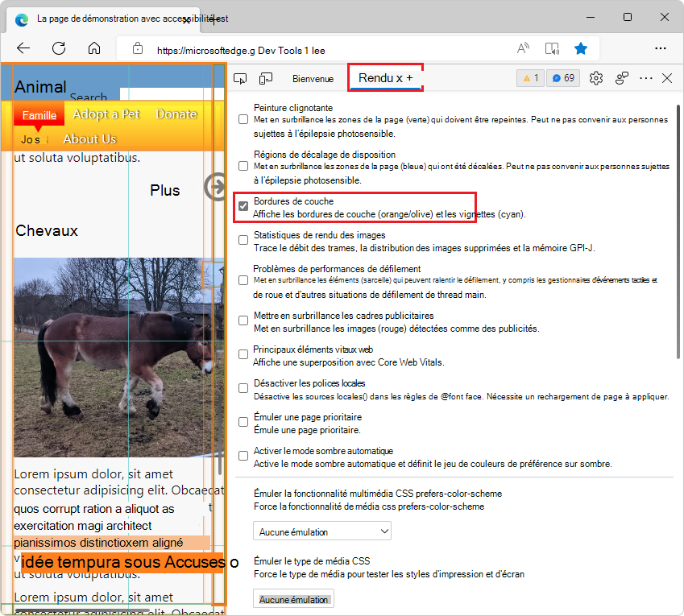Enable the Peinture clignotante checkbox
This screenshot has height=616, width=684.
(243, 118)
